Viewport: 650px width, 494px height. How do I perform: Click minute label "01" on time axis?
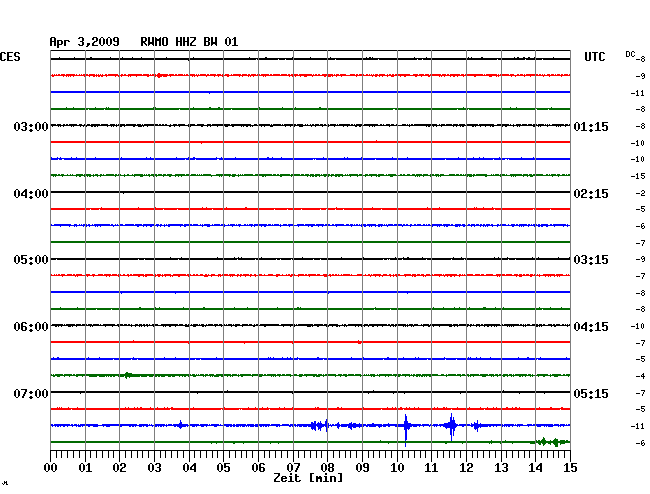click(85, 468)
